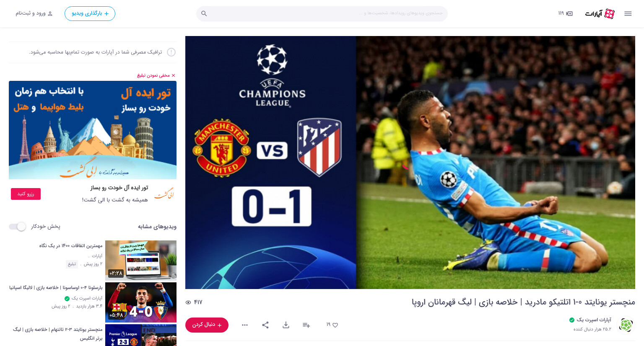644x346 pixels.
Task: Open the مهمترین اتفاقات ۱۴۰۰ video thumbnail
Action: click(x=141, y=261)
